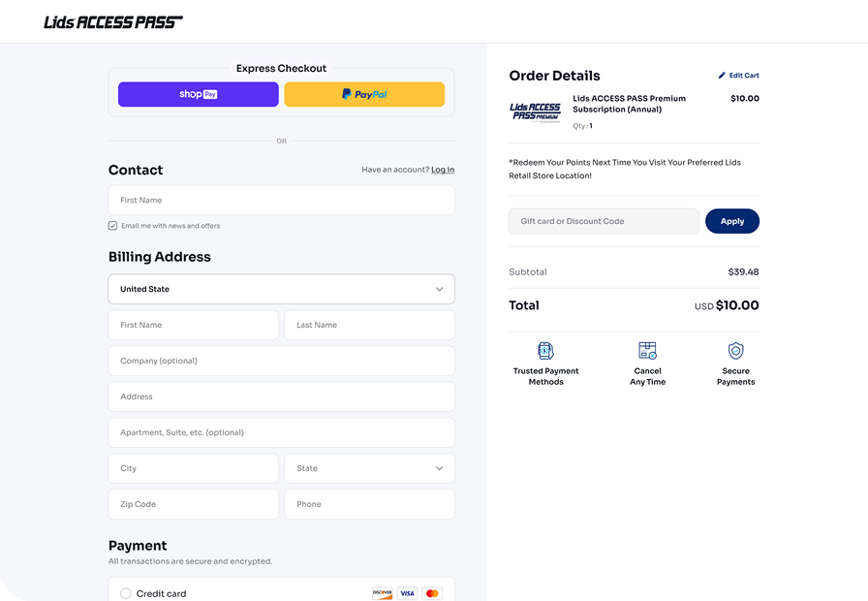This screenshot has height=601, width=868.
Task: Click the Discover card icon
Action: [x=383, y=593]
